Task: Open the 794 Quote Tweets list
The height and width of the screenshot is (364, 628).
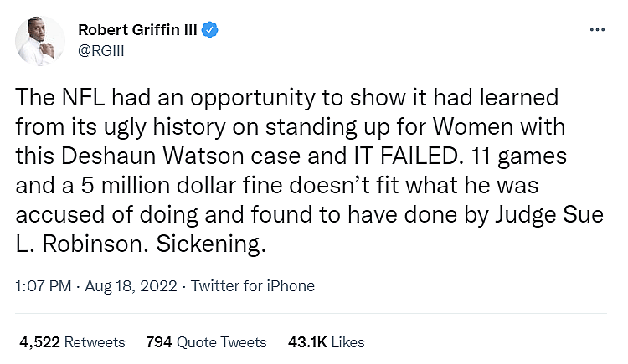Action: (206, 342)
